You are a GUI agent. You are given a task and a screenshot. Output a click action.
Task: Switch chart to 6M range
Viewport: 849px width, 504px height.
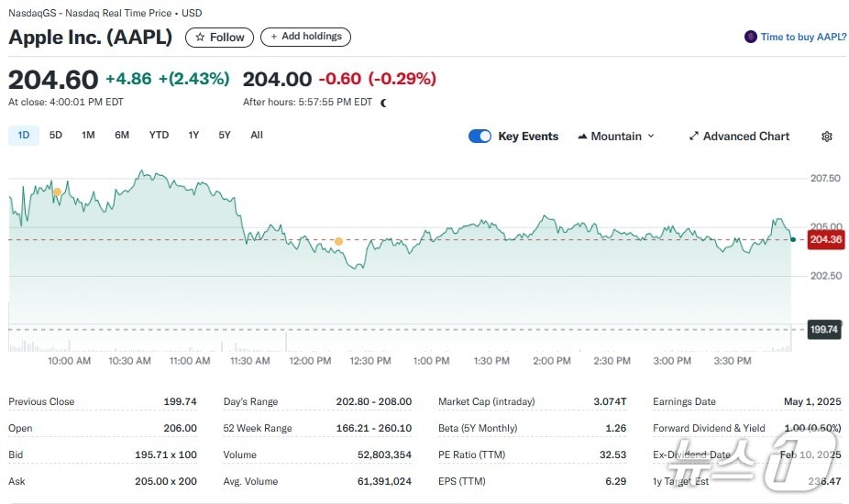point(122,136)
